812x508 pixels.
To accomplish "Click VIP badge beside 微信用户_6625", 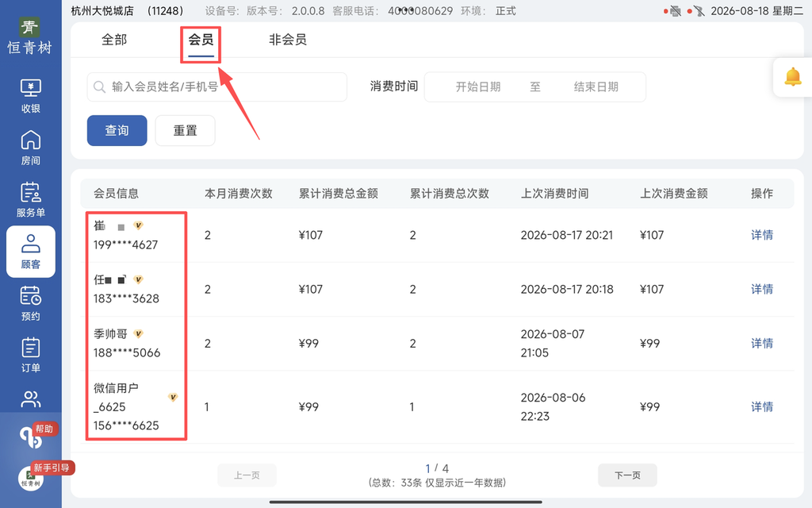I will pos(173,397).
